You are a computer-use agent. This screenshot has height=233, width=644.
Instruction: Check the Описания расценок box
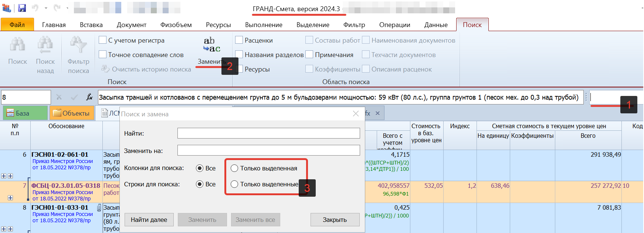click(366, 69)
